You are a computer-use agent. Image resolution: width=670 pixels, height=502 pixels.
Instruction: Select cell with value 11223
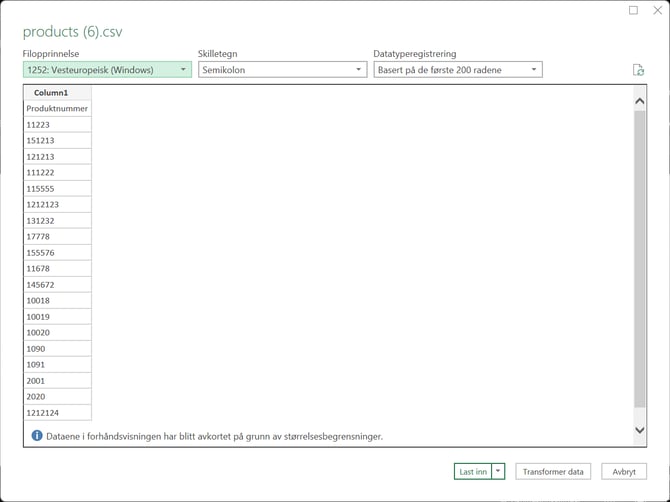pos(57,125)
